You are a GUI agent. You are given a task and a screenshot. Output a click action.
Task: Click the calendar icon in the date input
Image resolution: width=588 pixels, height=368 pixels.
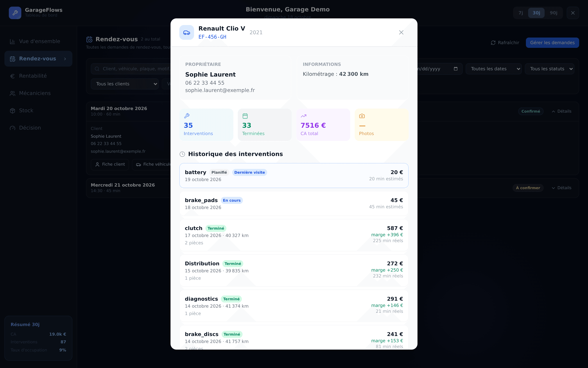pyautogui.click(x=456, y=69)
